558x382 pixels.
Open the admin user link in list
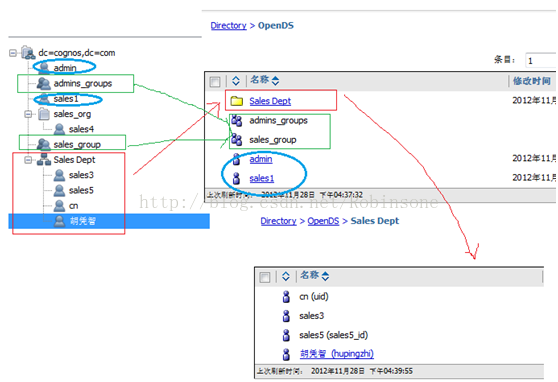[x=261, y=159]
